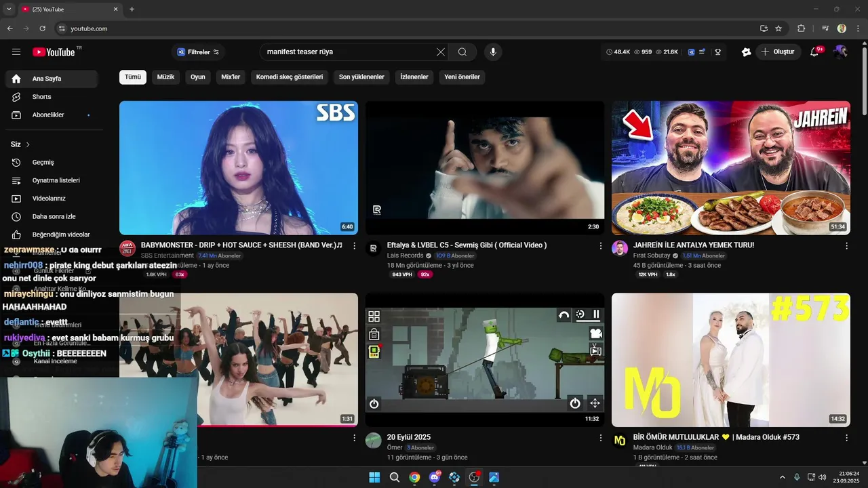Image resolution: width=868 pixels, height=488 pixels.
Task: Open Geçmiş in the sidebar
Action: coord(52,163)
